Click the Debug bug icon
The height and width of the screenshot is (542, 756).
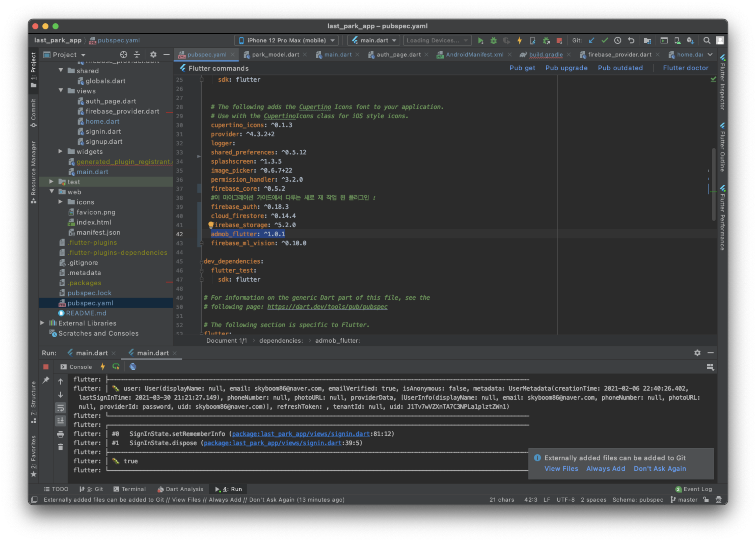[493, 41]
